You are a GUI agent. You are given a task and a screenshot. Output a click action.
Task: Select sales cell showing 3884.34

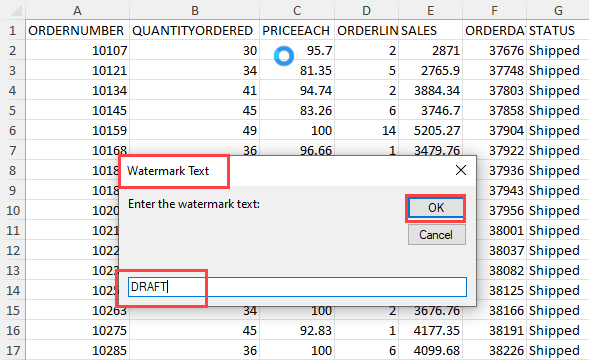point(430,91)
